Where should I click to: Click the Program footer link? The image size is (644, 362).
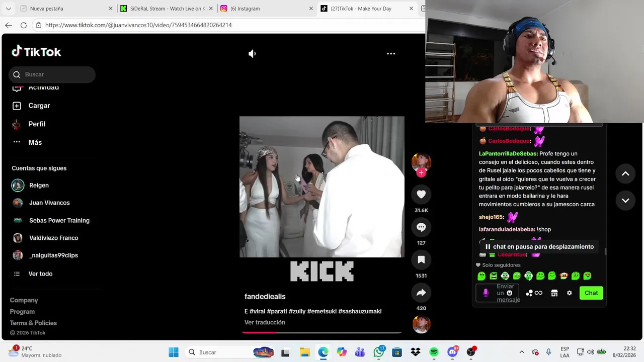22,312
